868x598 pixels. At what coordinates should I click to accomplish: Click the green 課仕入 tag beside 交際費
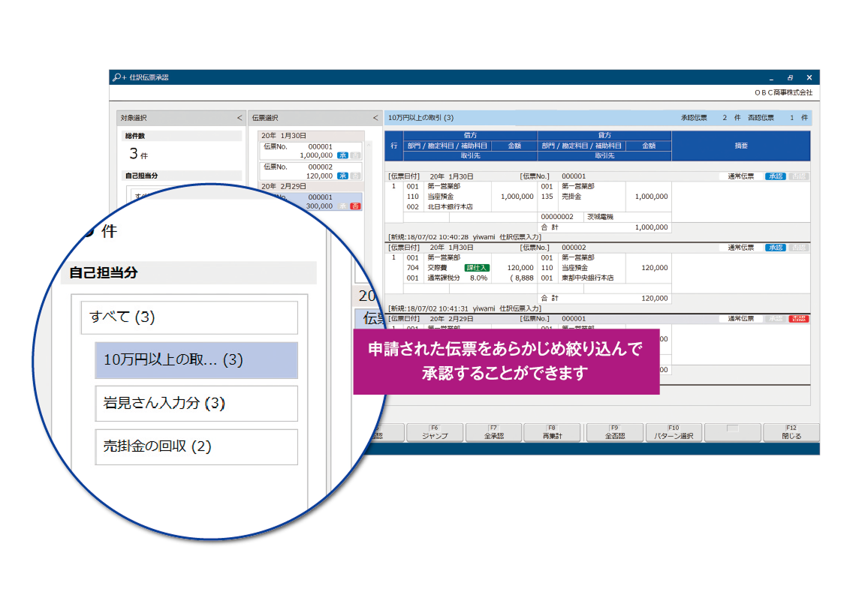(477, 268)
